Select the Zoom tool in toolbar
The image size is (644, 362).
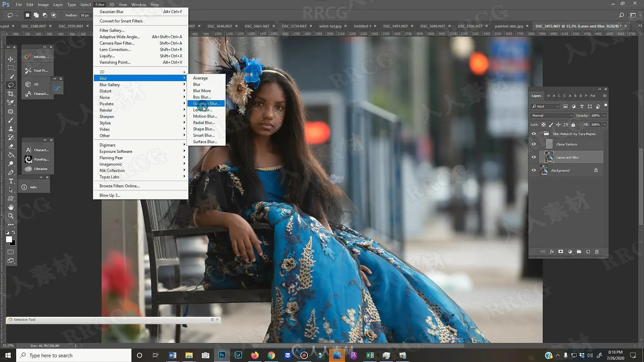tap(11, 216)
